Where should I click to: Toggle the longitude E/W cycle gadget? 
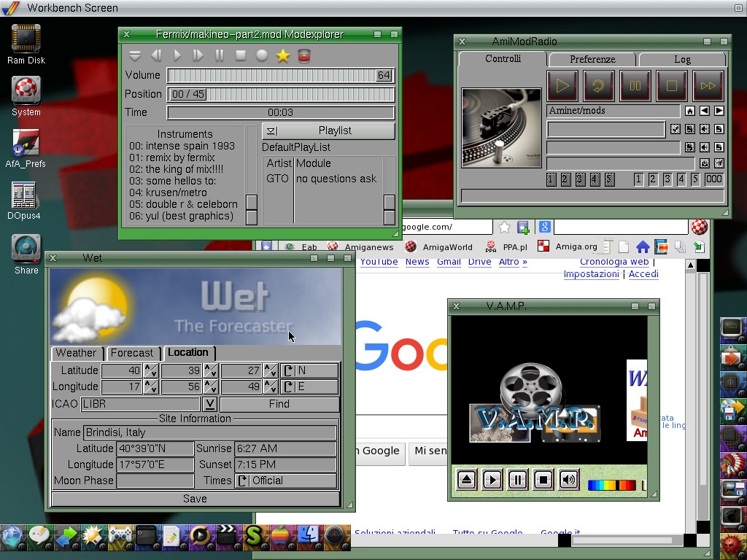[310, 386]
